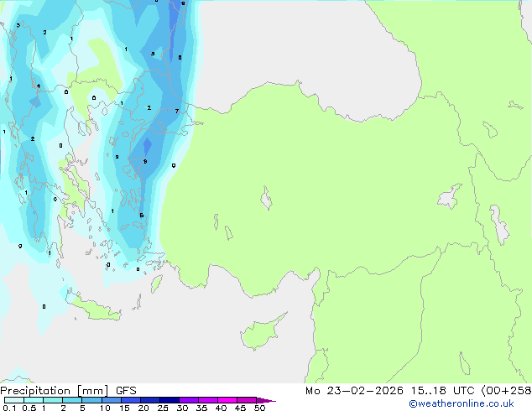Click the legend label "0.5"
This screenshot has height=411, width=532.
(x=29, y=408)
